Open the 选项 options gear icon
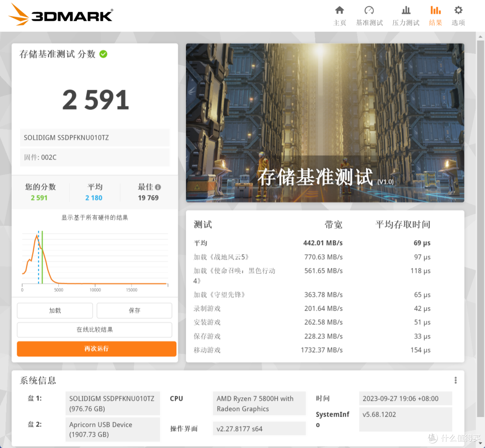This screenshot has width=485, height=448. click(x=458, y=10)
